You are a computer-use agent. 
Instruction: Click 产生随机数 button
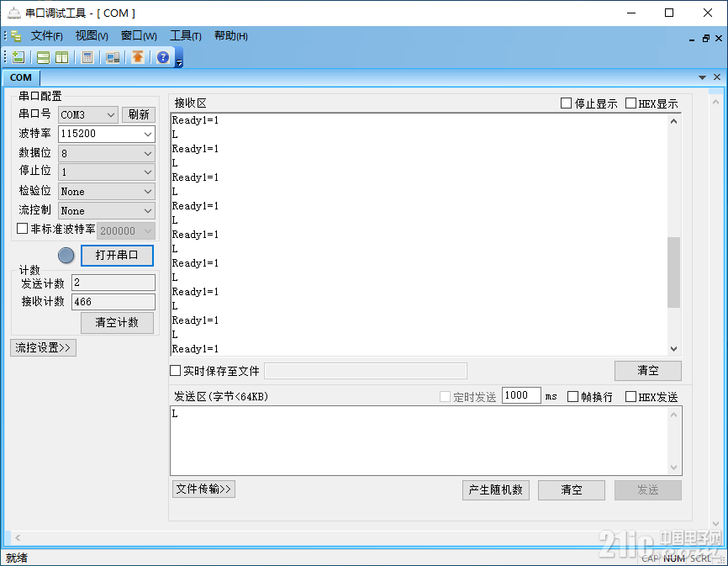pyautogui.click(x=495, y=489)
